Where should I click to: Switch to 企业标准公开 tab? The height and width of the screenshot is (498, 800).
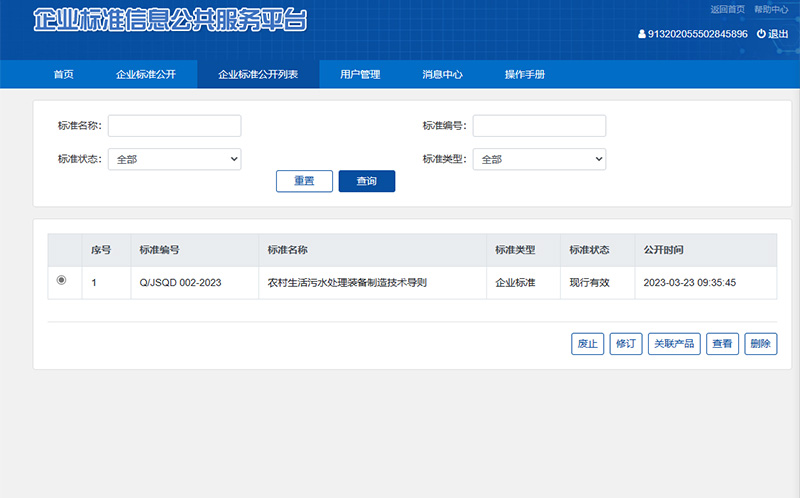click(146, 75)
